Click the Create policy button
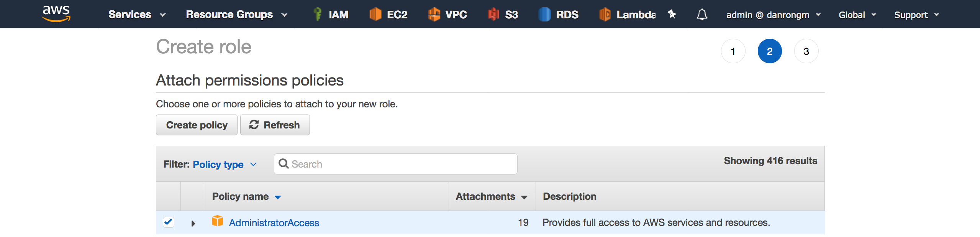The height and width of the screenshot is (237, 980). pos(197,125)
